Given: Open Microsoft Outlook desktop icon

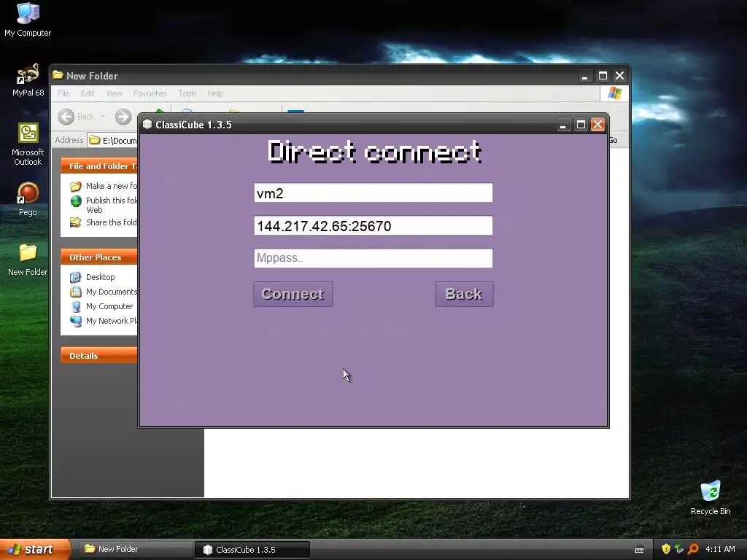Looking at the screenshot, I should coord(28,144).
